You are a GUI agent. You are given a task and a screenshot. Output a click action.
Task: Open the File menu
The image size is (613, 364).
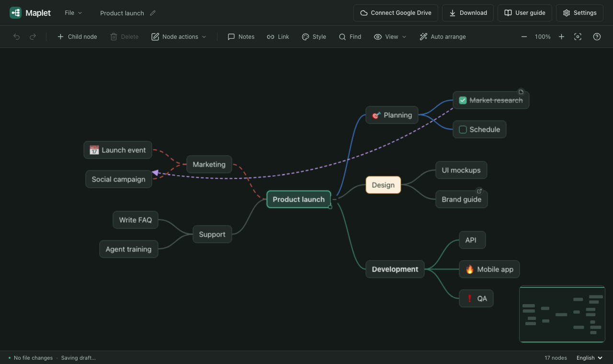(x=73, y=13)
